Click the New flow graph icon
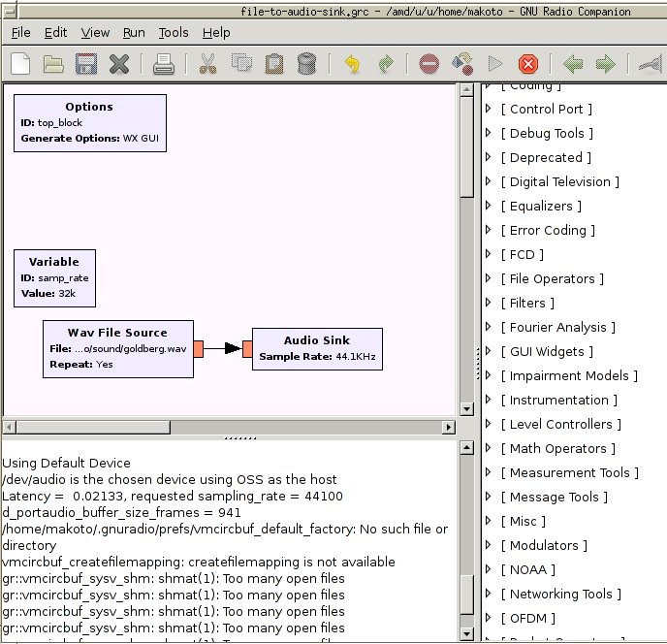Image resolution: width=667 pixels, height=644 pixels. (x=20, y=64)
